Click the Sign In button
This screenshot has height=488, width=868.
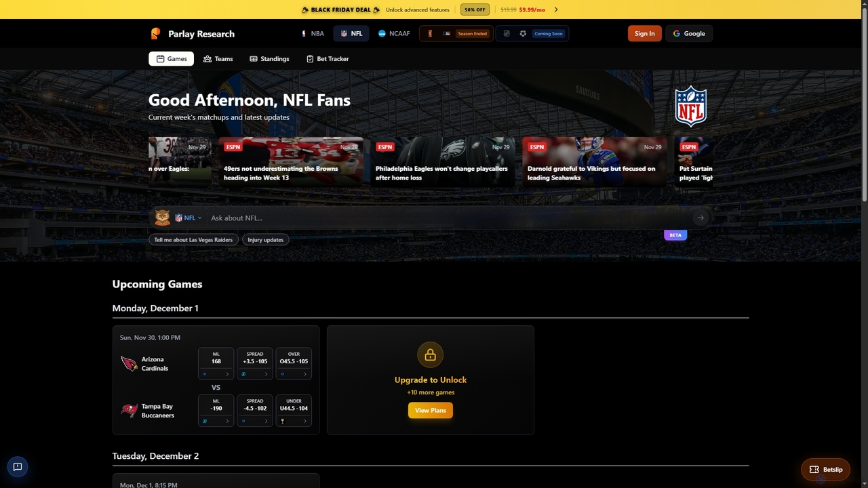tap(645, 33)
